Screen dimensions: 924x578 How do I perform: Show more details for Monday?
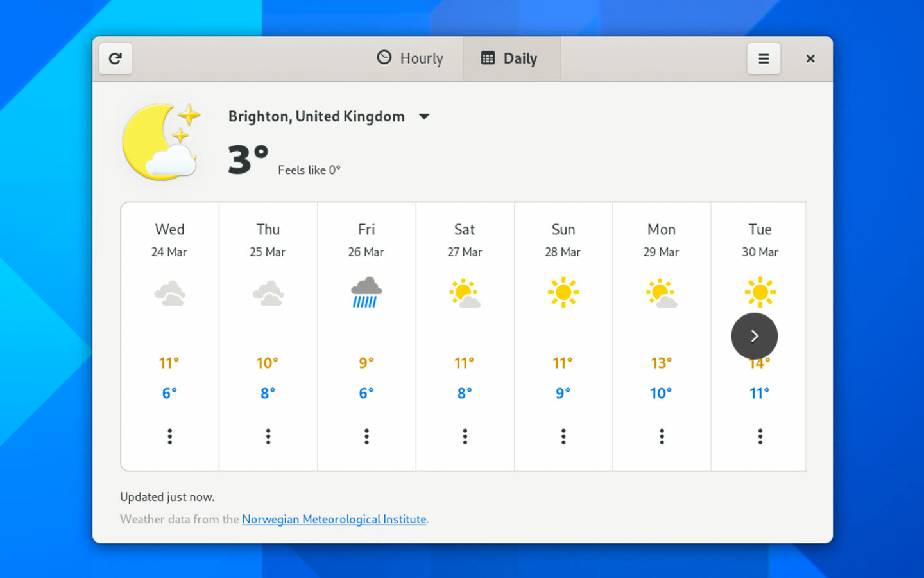click(662, 437)
